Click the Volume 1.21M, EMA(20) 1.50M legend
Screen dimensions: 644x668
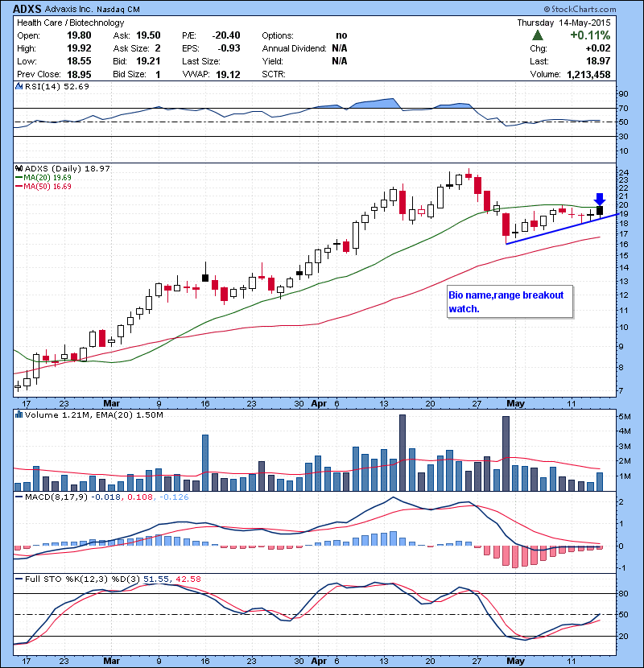93,414
